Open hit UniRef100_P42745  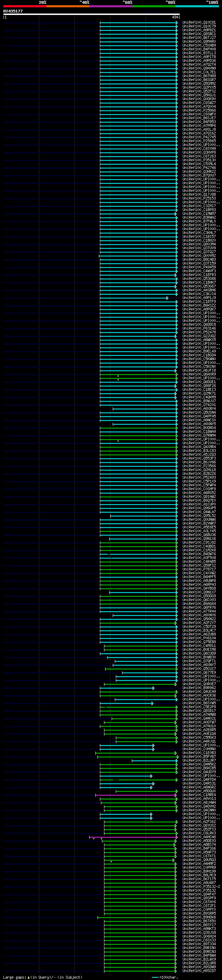[x=199, y=137]
